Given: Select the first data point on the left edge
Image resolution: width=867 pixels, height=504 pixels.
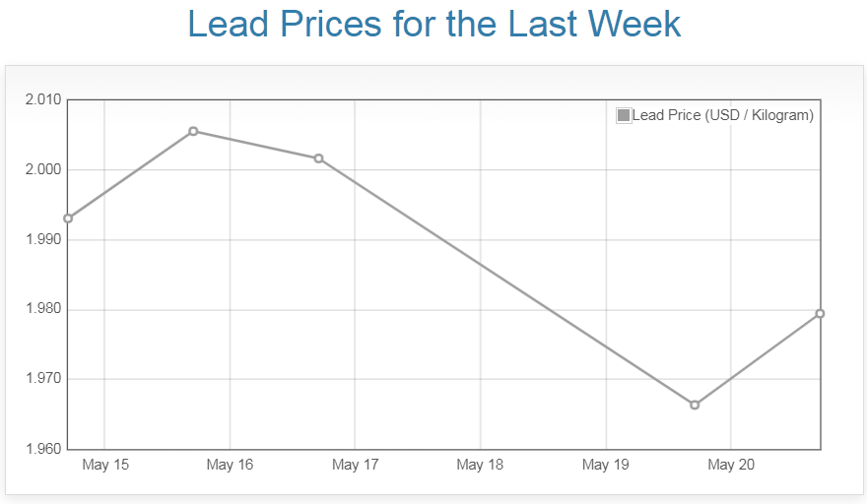Looking at the screenshot, I should (x=68, y=219).
